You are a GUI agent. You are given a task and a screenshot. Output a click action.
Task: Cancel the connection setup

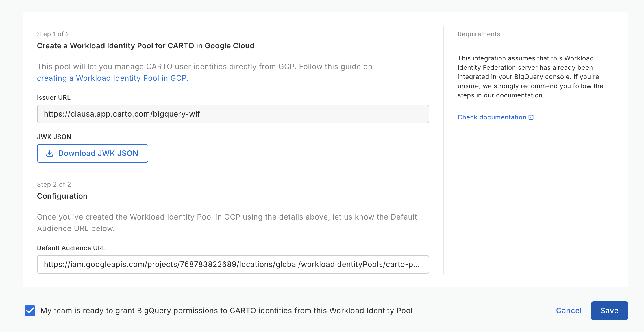[x=569, y=311]
